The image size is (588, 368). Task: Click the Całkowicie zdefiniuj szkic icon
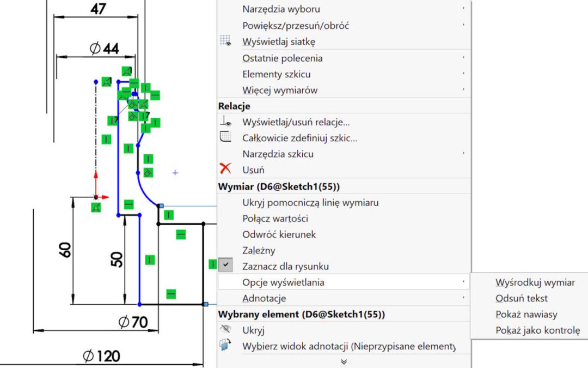(x=226, y=138)
